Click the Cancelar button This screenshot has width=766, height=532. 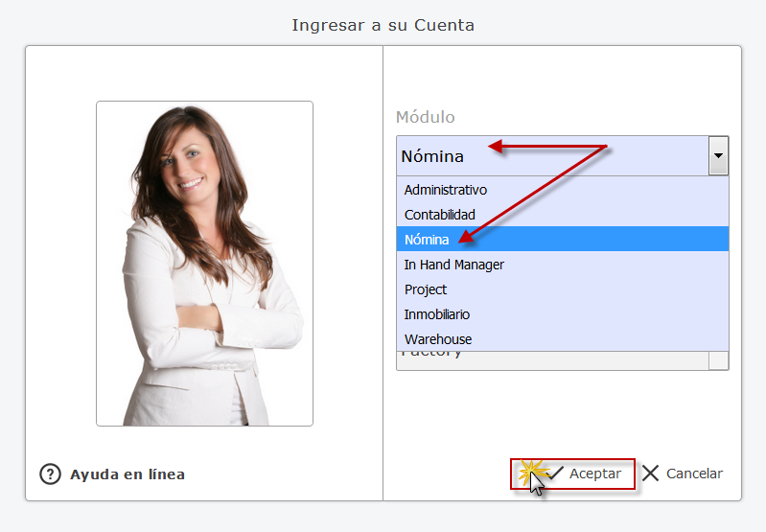pos(683,474)
